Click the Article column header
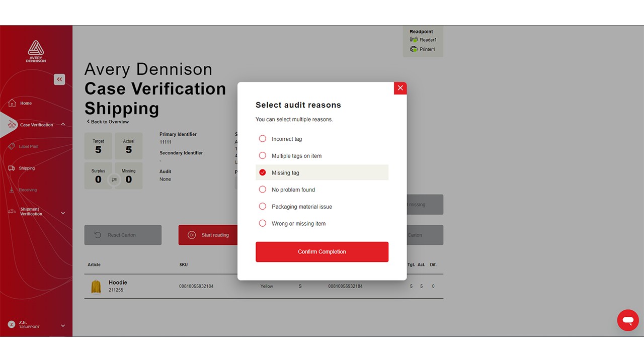This screenshot has width=644, height=362. (x=94, y=265)
